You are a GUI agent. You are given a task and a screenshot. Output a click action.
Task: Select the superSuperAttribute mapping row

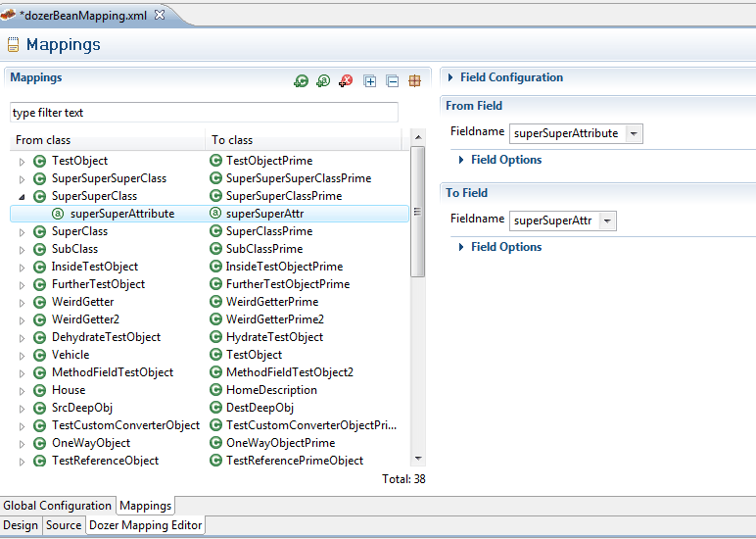(x=210, y=214)
